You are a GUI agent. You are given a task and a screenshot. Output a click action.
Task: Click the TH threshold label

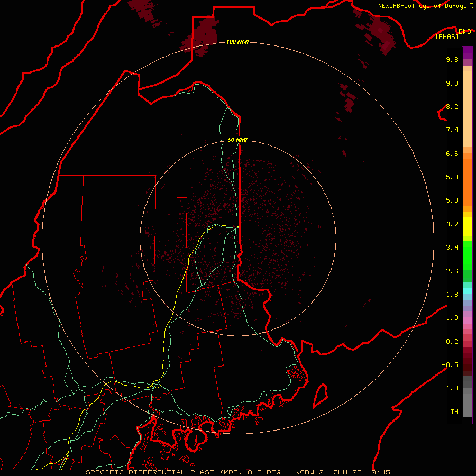coord(454,412)
